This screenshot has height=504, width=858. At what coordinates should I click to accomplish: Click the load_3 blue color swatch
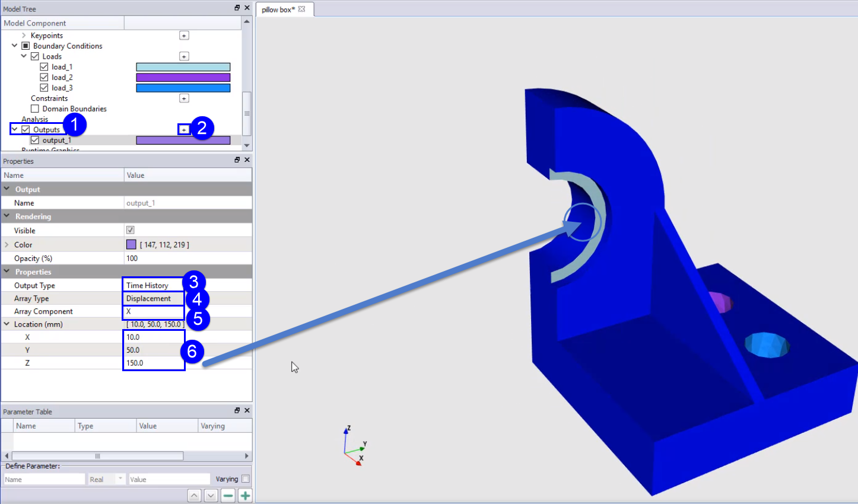coord(183,88)
